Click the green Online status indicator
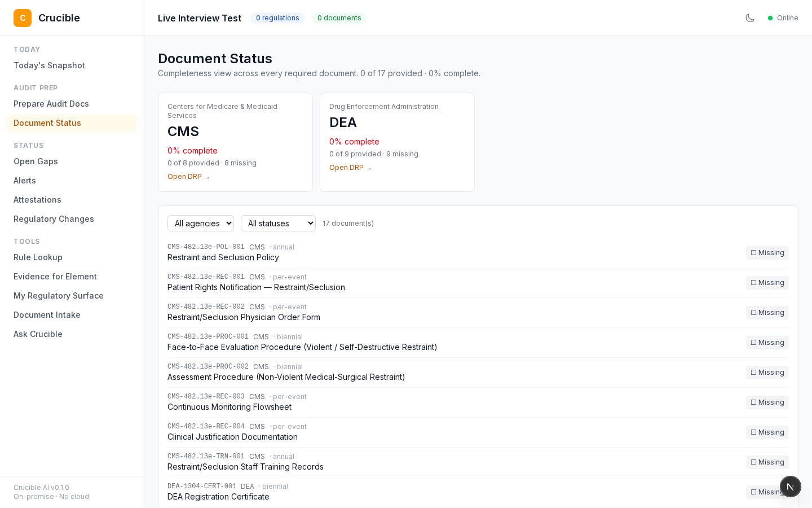Image resolution: width=812 pixels, height=508 pixels. [x=770, y=18]
